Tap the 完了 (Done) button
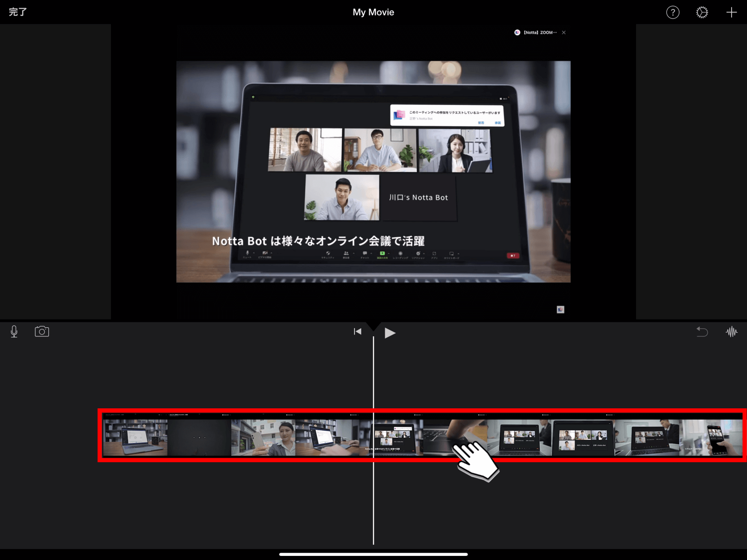This screenshot has height=560, width=747. pos(18,12)
